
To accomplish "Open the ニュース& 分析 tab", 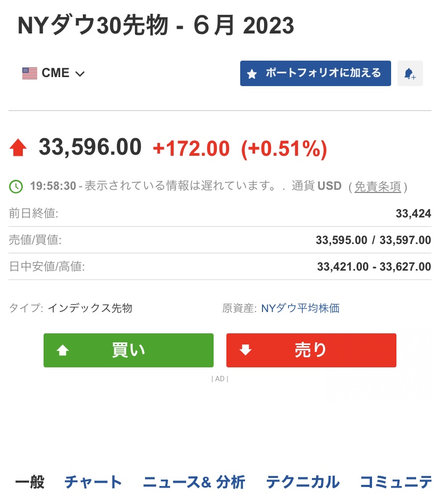I will pyautogui.click(x=194, y=482).
